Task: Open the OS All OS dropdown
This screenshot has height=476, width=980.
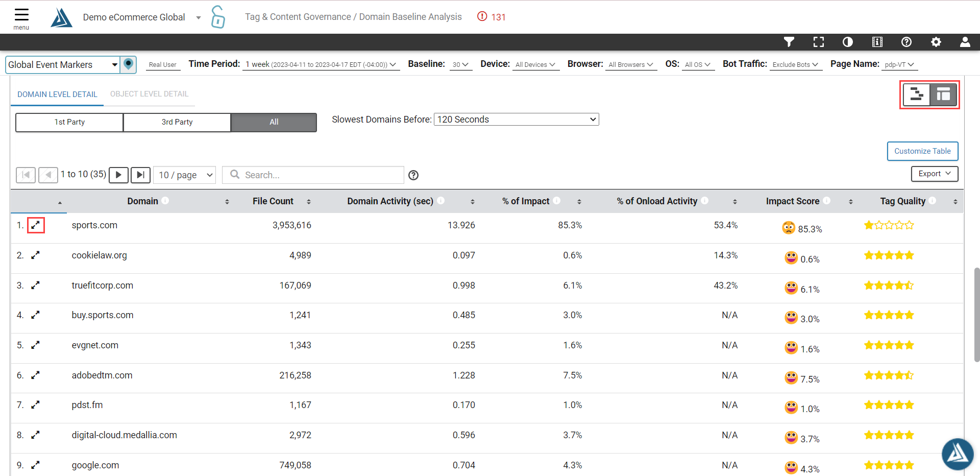Action: pos(698,65)
